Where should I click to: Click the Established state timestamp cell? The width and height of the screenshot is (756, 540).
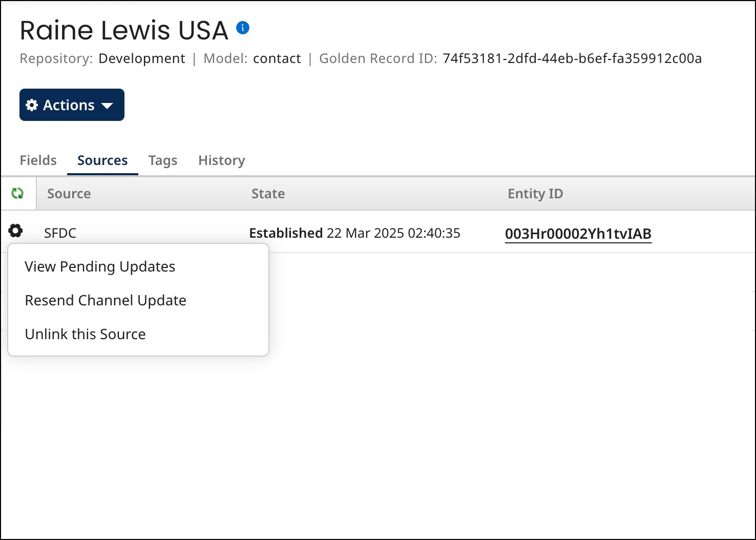point(354,233)
